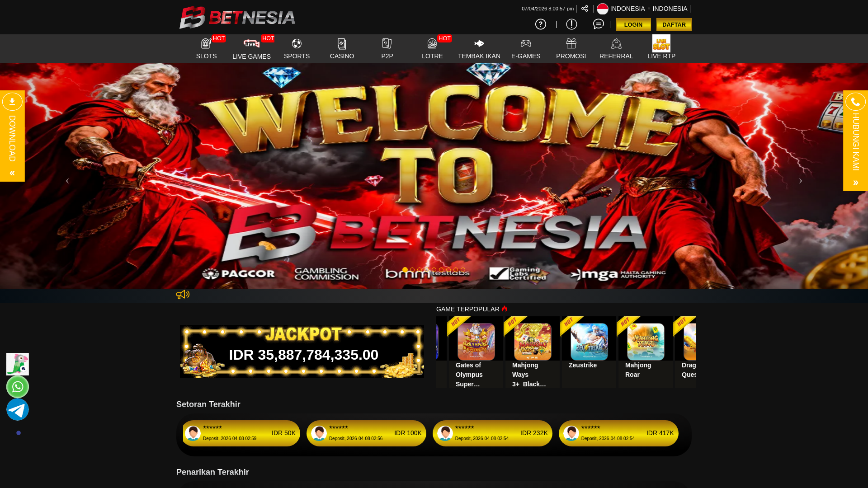Click the Setoran Terakhir heading
This screenshot has width=868, height=488.
208,404
